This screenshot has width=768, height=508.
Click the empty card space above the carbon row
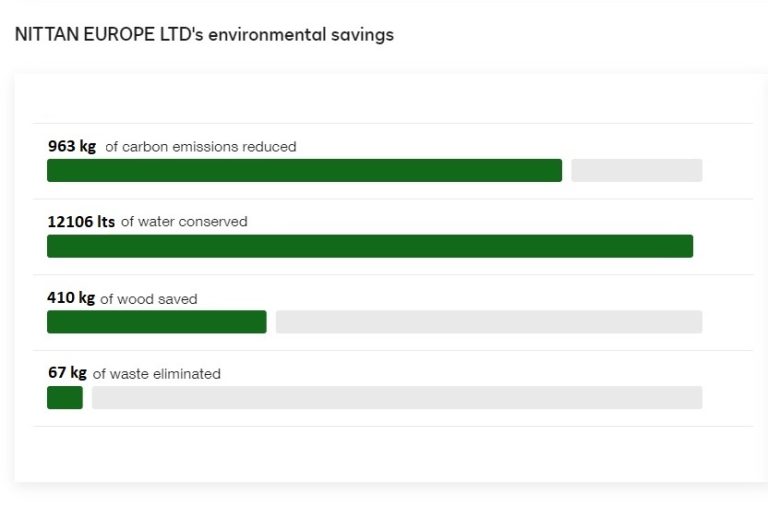384,98
